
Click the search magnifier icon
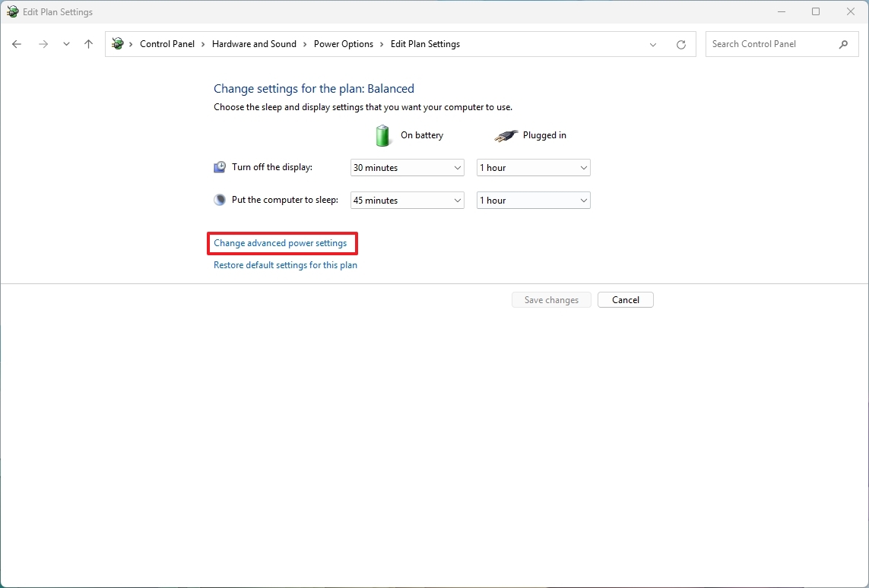pyautogui.click(x=843, y=44)
